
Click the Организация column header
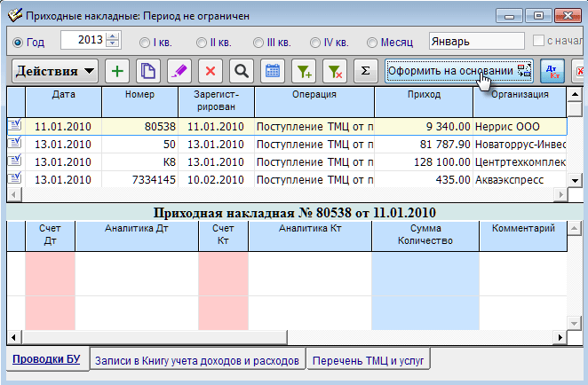point(520,101)
